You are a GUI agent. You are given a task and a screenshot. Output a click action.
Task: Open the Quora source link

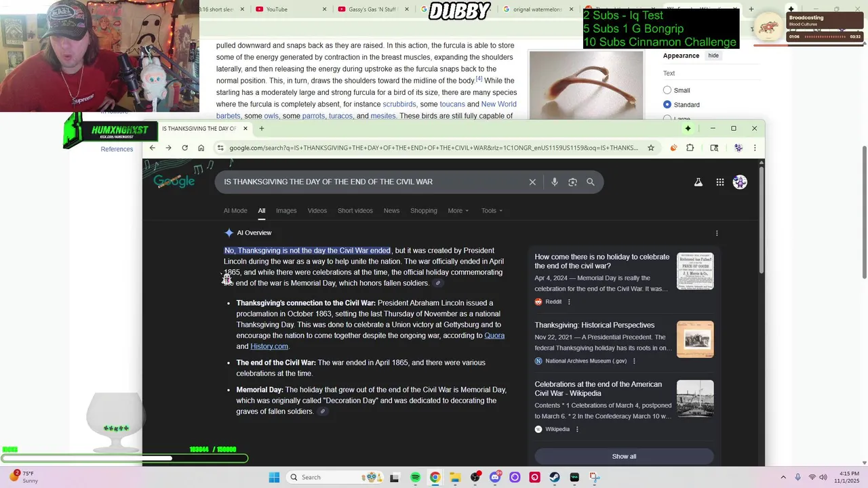tap(494, 335)
